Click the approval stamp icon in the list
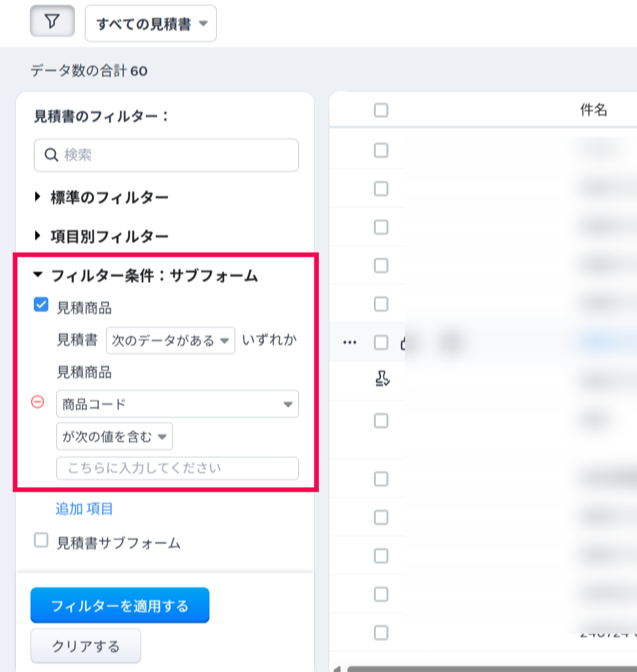This screenshot has width=637, height=672. [x=382, y=379]
